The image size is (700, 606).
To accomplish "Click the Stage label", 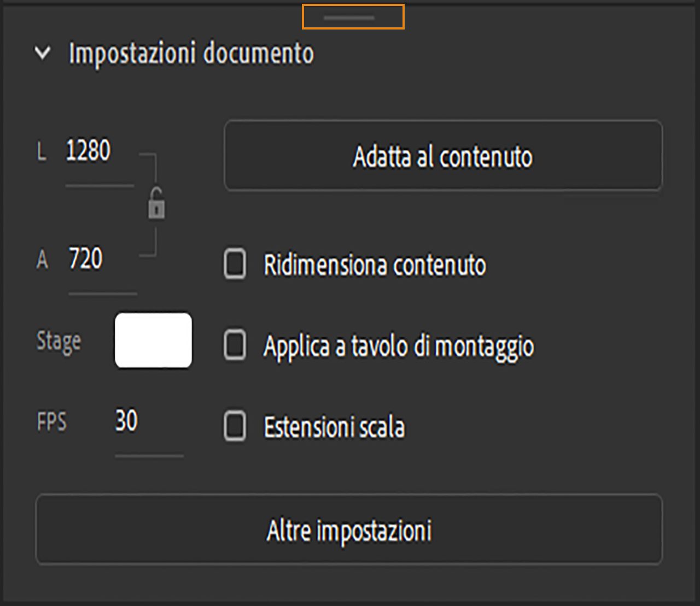I will pos(58,340).
